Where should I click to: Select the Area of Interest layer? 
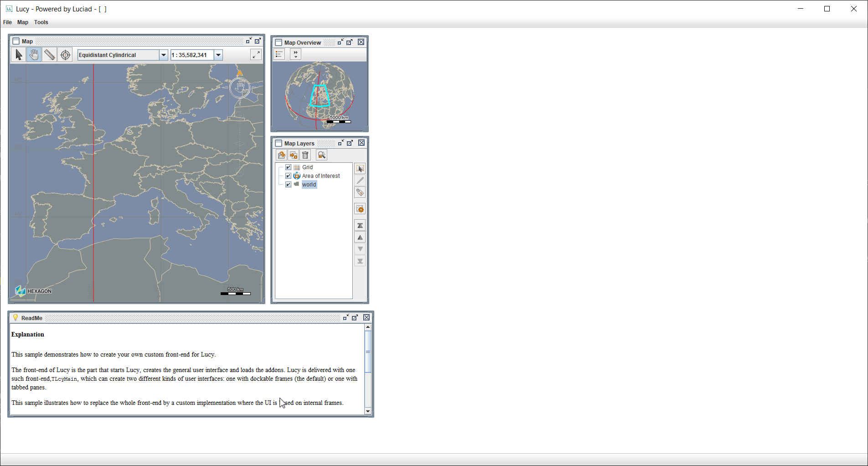(x=321, y=176)
